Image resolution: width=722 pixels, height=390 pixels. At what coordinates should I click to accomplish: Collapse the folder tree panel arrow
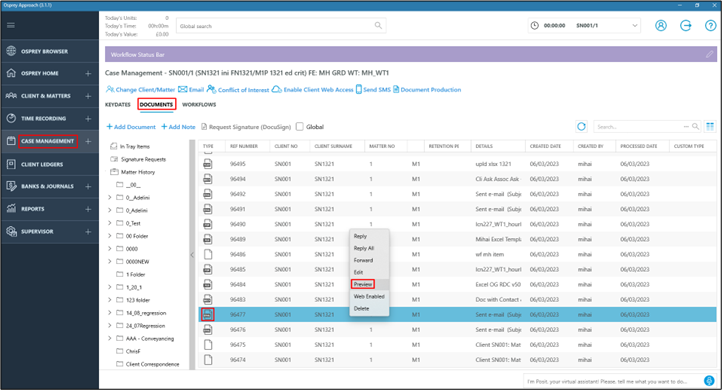tap(192, 255)
